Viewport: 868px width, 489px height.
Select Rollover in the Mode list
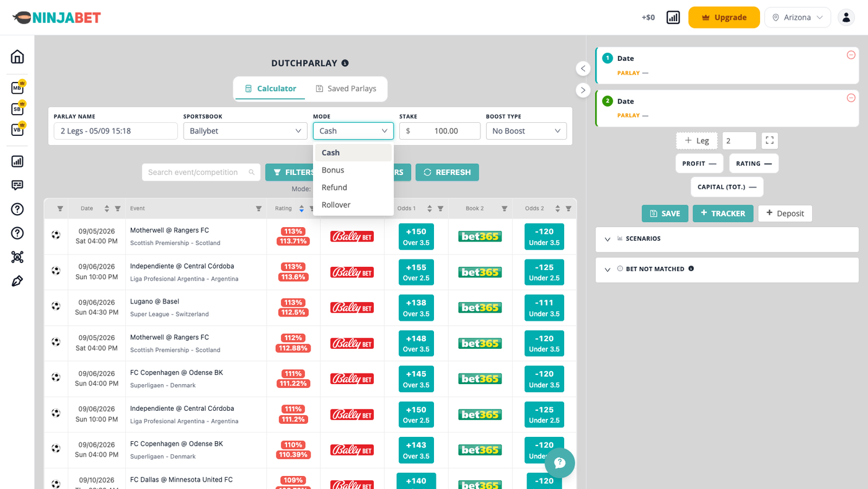pos(353,205)
